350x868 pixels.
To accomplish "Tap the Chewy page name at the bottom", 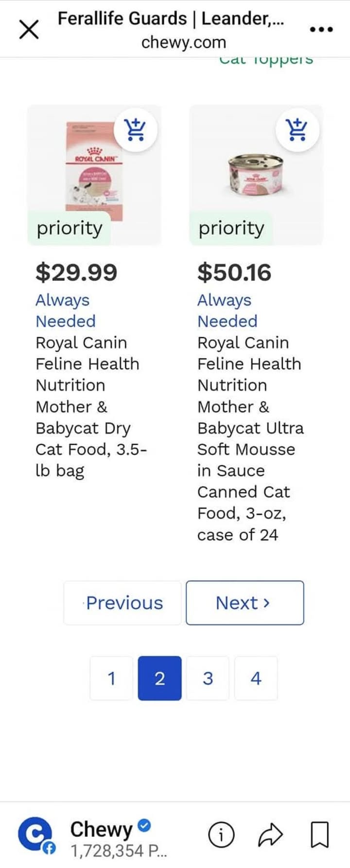I will pos(102,830).
